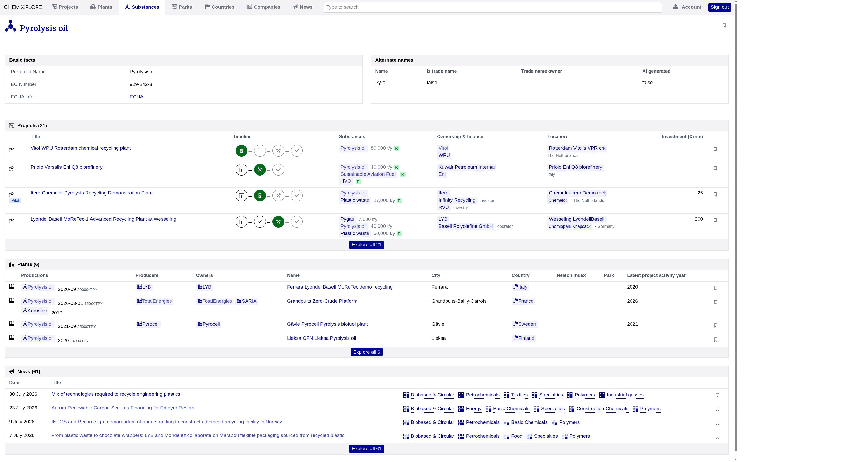Viewport: 868px width, 462px height.
Task: Bookmark the 30 July 2026 news item
Action: pos(717,396)
